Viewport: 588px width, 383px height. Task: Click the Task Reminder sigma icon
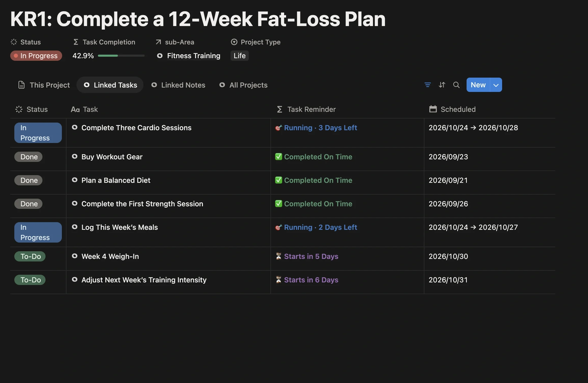pyautogui.click(x=280, y=109)
